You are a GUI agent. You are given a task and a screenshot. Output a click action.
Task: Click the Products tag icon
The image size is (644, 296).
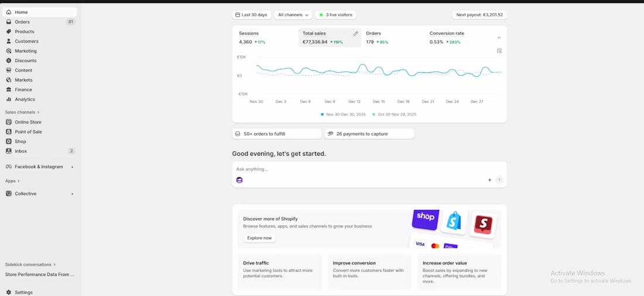click(x=9, y=32)
